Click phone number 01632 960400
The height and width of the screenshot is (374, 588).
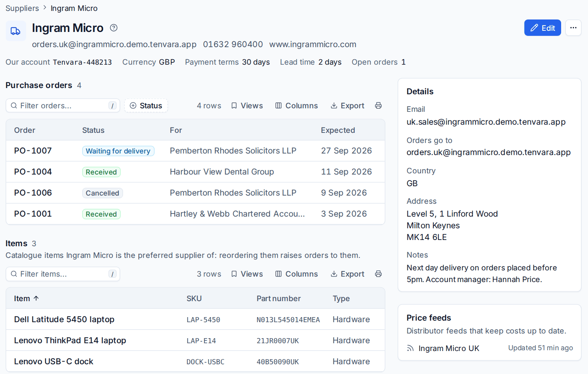233,44
